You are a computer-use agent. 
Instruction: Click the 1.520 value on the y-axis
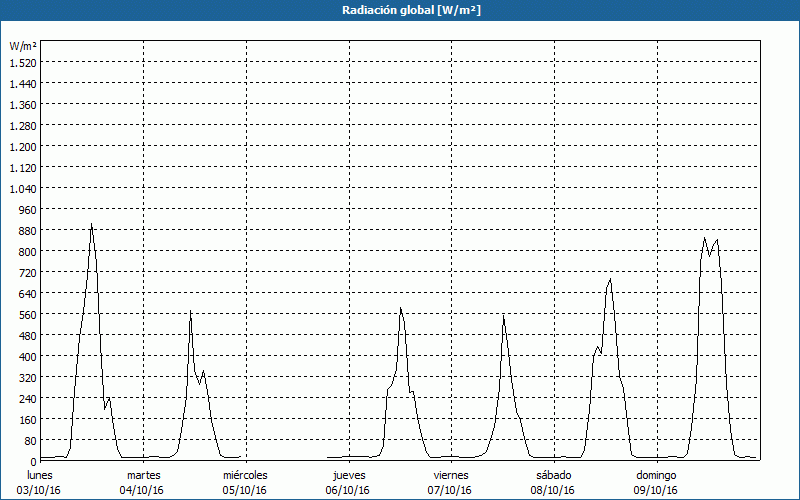pos(22,62)
